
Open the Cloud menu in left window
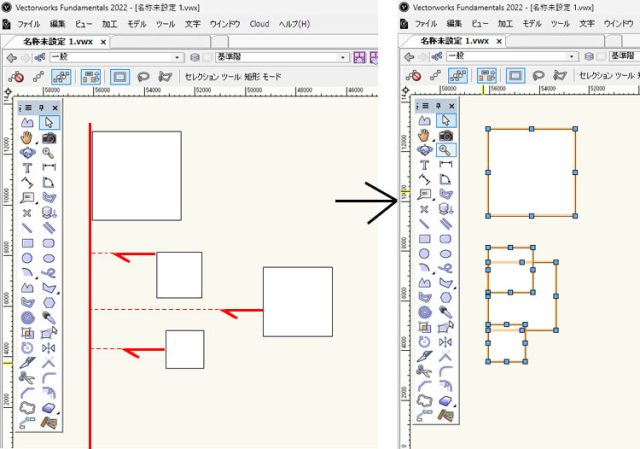(x=259, y=22)
